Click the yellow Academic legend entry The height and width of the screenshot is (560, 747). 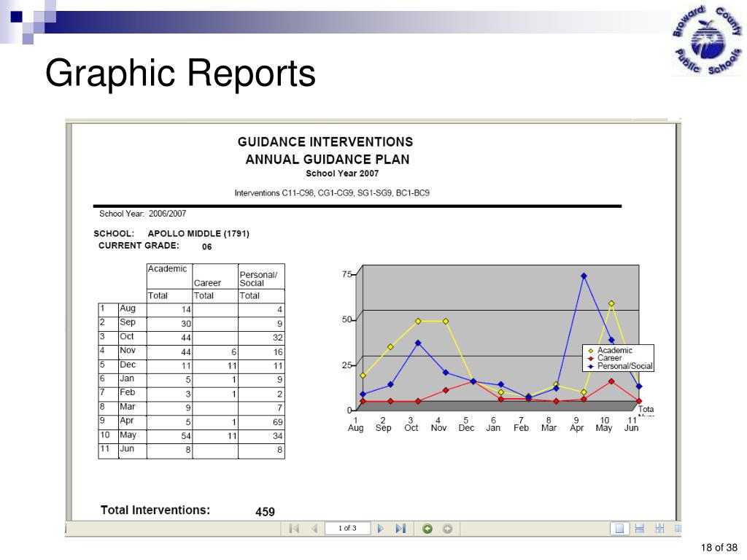point(610,350)
